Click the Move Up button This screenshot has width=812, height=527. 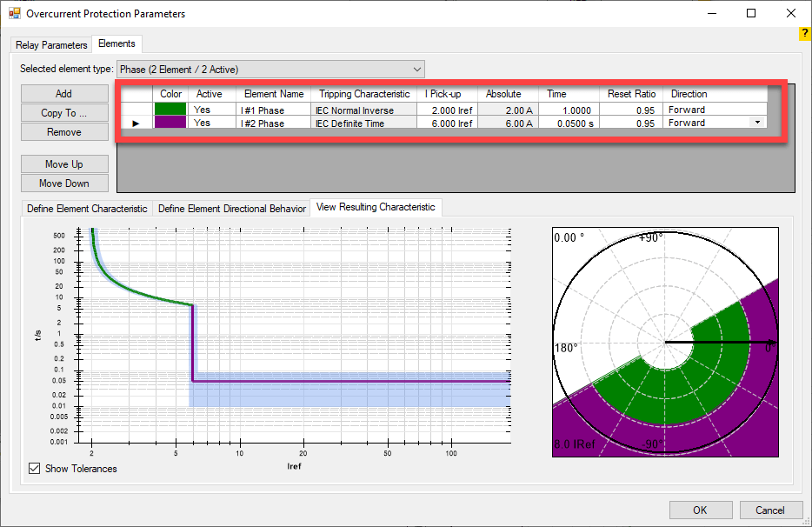pyautogui.click(x=64, y=164)
